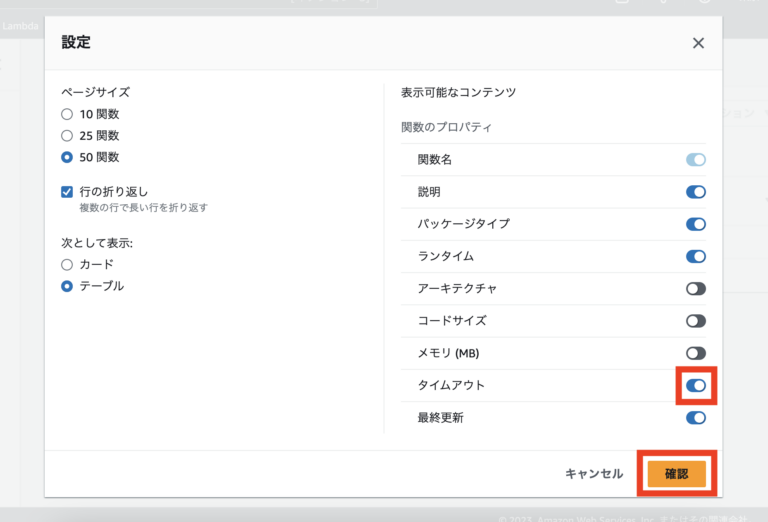Enable the コードサイズ column toggle
This screenshot has height=522, width=768.
[695, 321]
